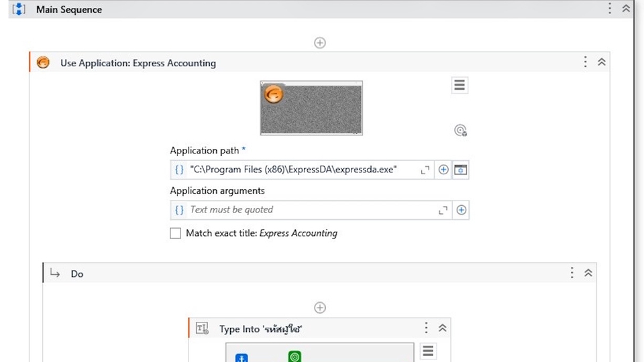Open hamburger menu in Type Into activity
644x362 pixels.
click(428, 351)
